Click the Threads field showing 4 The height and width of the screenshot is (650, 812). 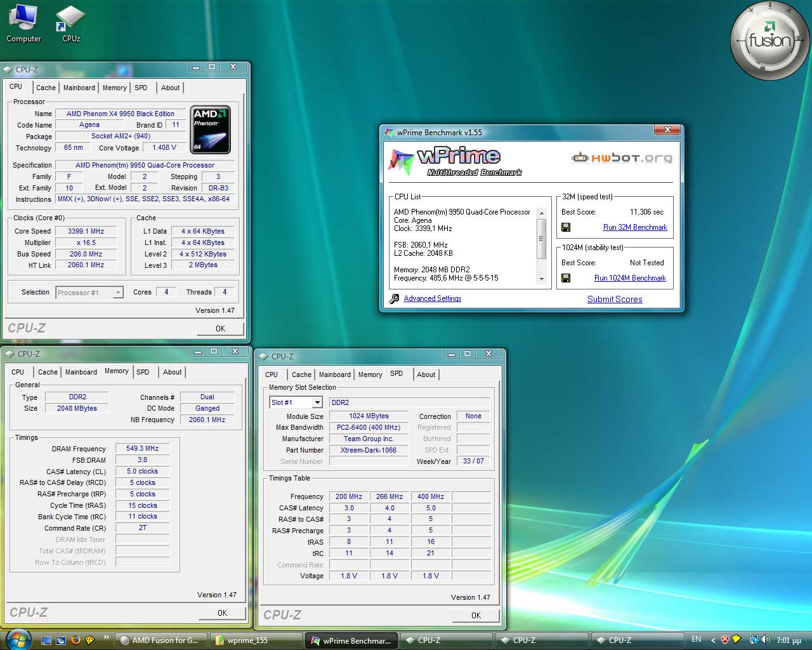click(x=224, y=292)
